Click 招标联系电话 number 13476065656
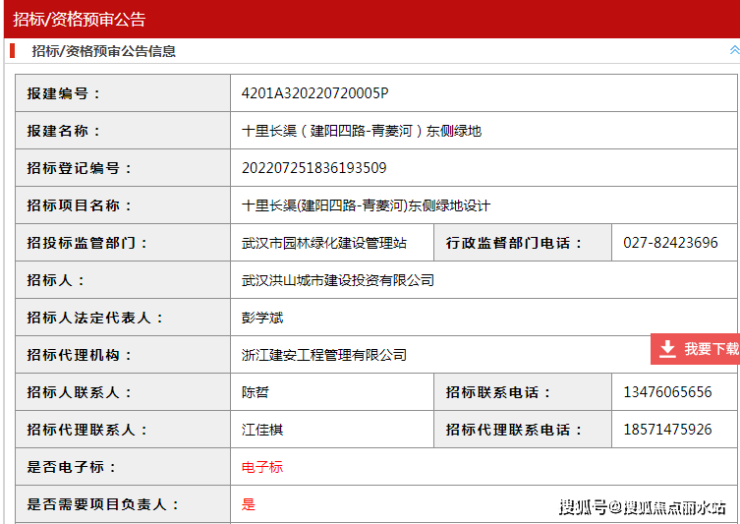740x524 pixels. (667, 392)
